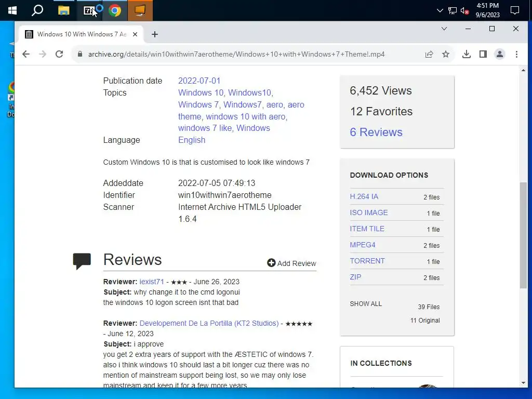The height and width of the screenshot is (399, 532).
Task: Open the Windows notification center
Action: pos(515,10)
